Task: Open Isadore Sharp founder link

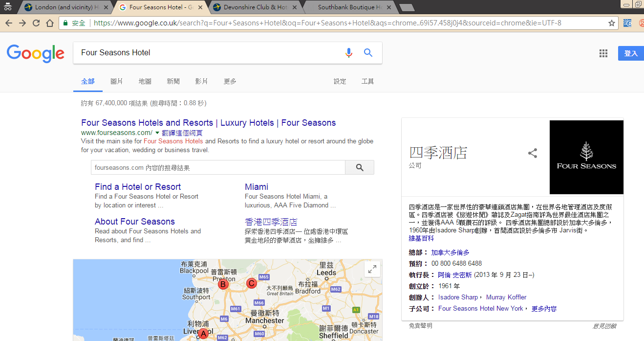Action: click(458, 297)
